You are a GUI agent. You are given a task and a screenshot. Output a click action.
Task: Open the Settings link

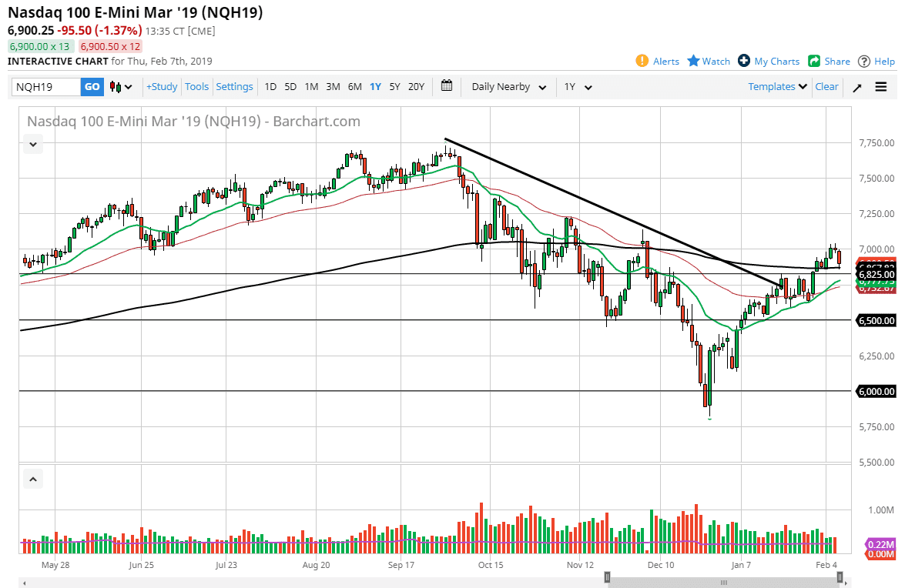(234, 87)
